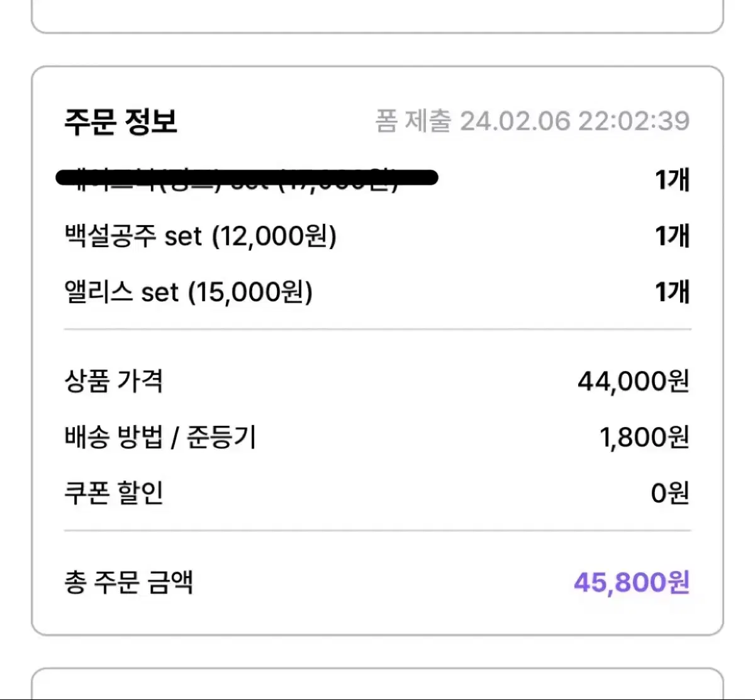Screen dimensions: 755x700
Task: Click the 0원 coupon discount value
Action: [x=670, y=493]
